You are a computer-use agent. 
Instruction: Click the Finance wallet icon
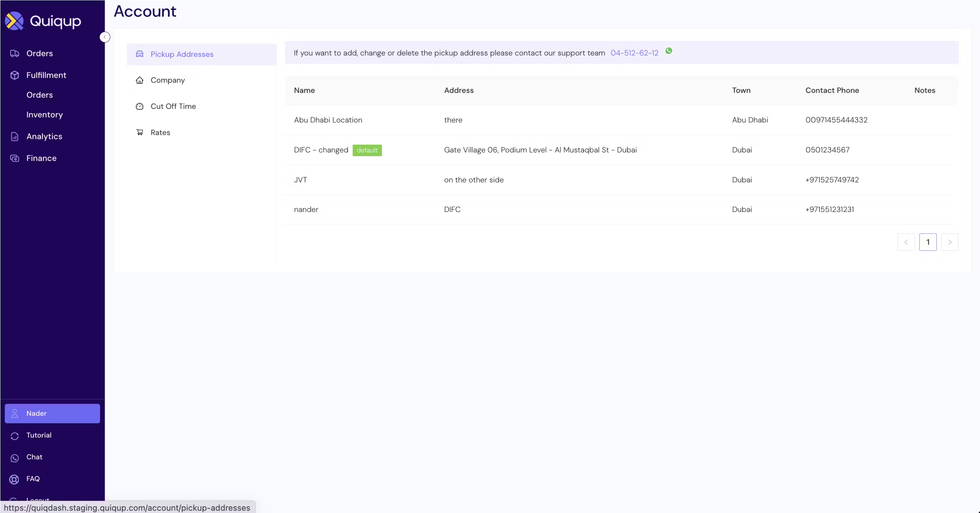point(15,158)
